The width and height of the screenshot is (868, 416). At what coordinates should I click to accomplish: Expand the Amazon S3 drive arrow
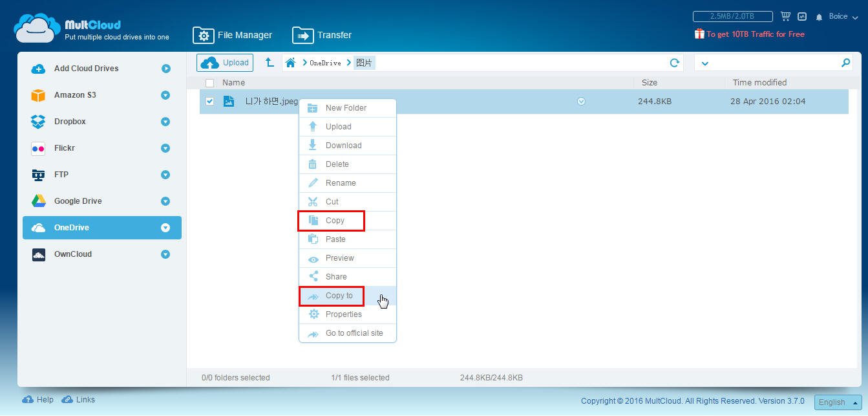pos(165,95)
